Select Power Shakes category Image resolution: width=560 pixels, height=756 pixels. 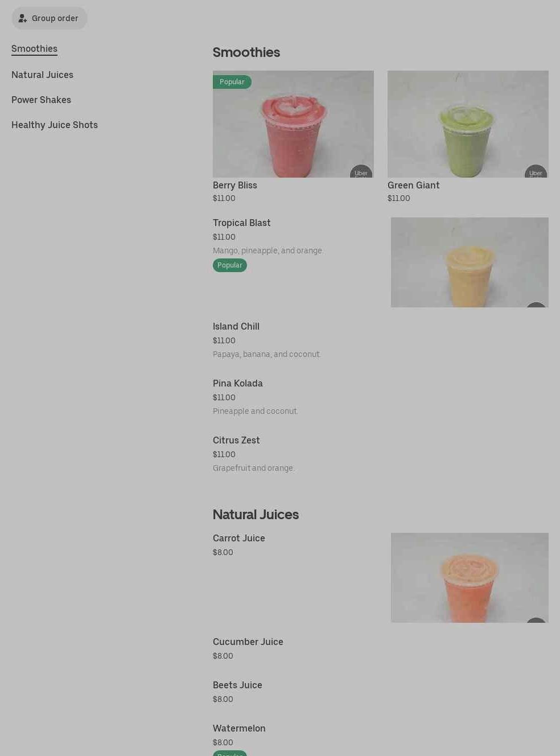(41, 100)
